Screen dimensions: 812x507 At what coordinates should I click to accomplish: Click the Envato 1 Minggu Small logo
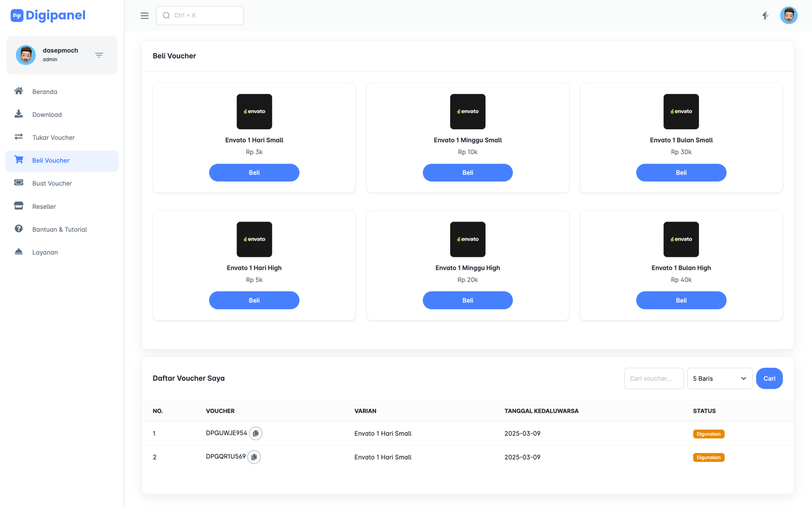coord(468,112)
